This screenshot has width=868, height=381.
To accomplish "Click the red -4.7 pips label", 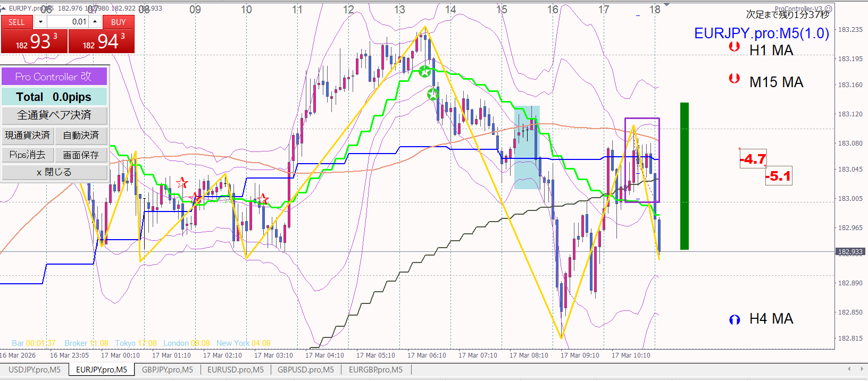I will 753,159.
